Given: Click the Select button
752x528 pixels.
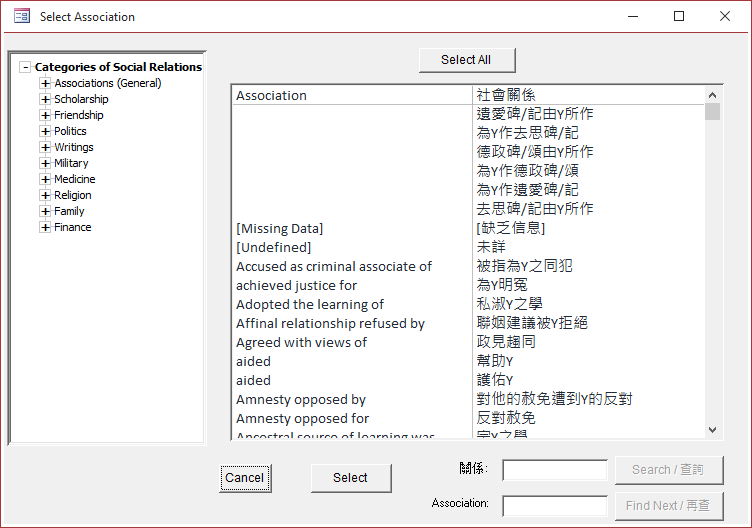Looking at the screenshot, I should pyautogui.click(x=350, y=478).
